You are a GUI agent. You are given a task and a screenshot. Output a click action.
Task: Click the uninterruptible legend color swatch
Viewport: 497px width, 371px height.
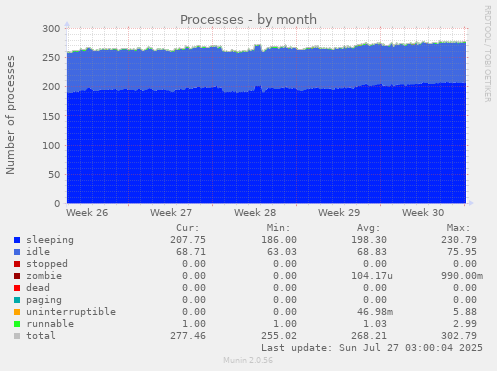click(x=17, y=312)
